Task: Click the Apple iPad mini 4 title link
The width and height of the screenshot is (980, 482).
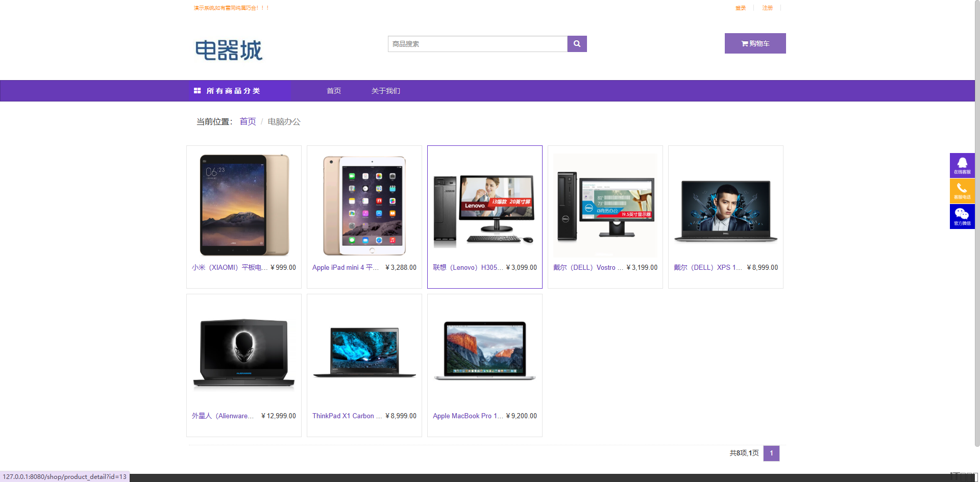Action: (346, 267)
